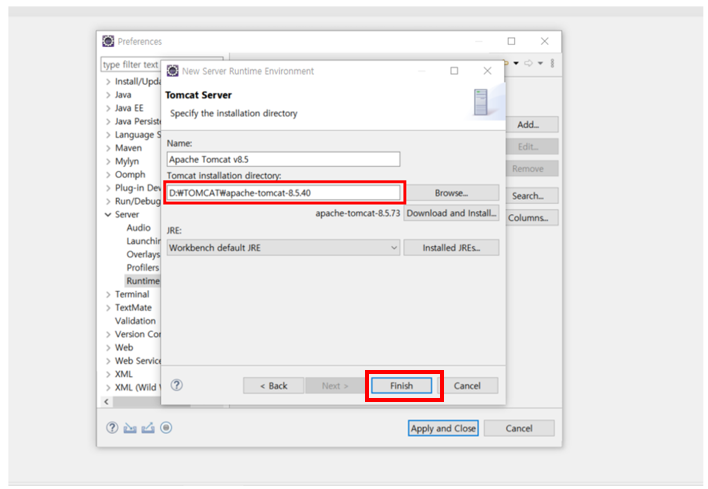
Task: Maximize the New Server Runtime Environment dialog
Action: click(454, 71)
